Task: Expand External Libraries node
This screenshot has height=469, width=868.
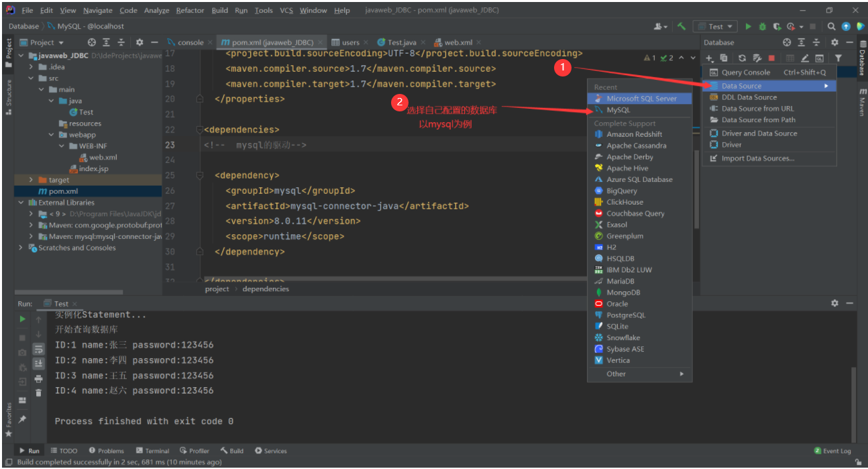Action: point(22,203)
